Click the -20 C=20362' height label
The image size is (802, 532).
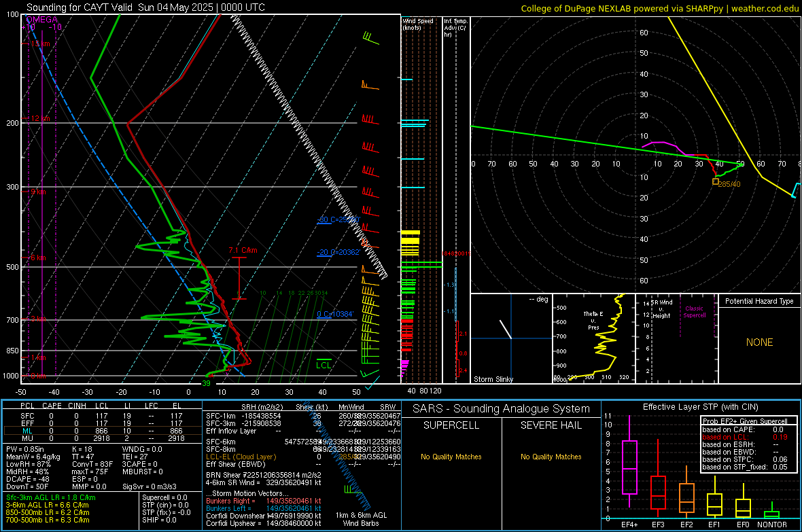pyautogui.click(x=338, y=252)
